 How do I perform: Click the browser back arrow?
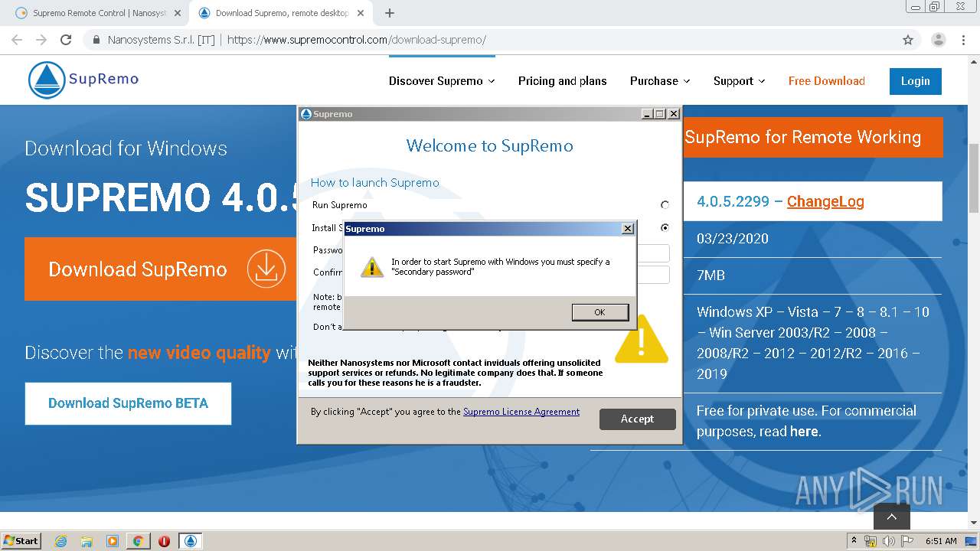pos(17,40)
